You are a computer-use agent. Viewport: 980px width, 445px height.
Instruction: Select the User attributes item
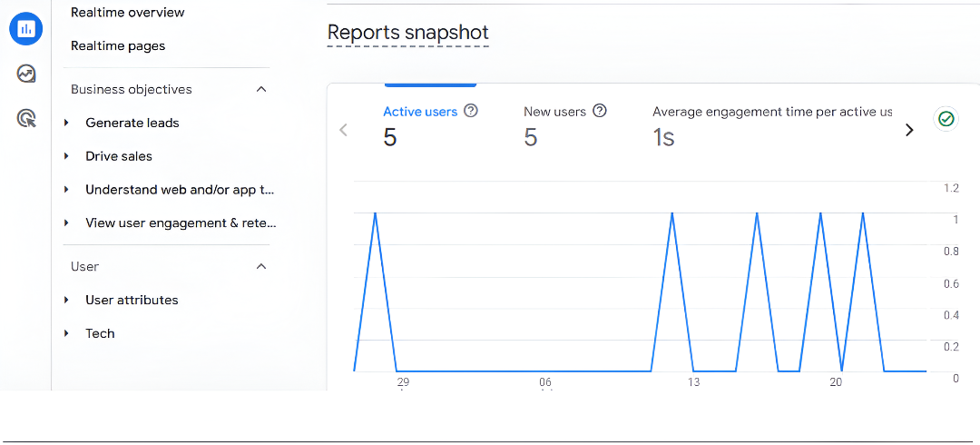[x=132, y=301]
